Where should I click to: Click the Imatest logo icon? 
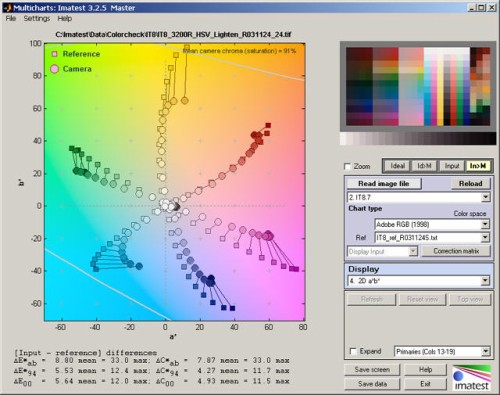pos(472,378)
